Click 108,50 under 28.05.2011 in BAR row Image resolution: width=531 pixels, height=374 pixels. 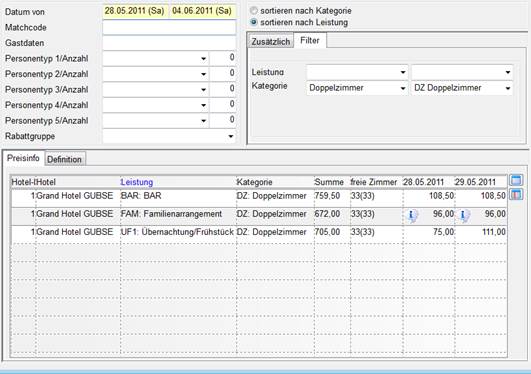tap(442, 196)
